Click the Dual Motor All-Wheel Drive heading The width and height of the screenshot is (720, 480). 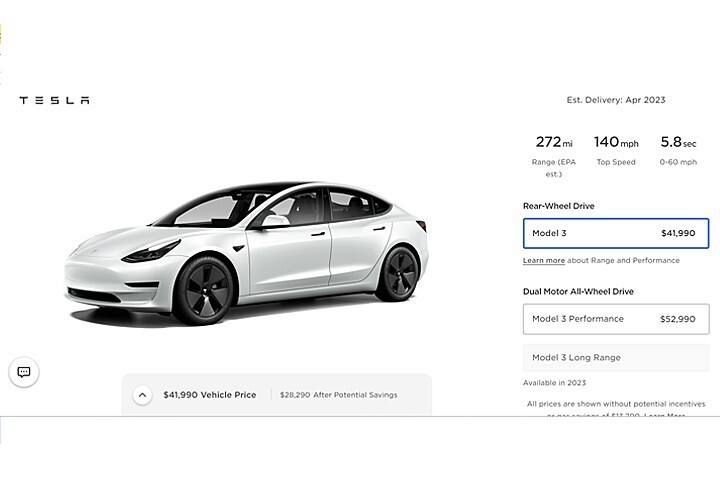(x=578, y=291)
